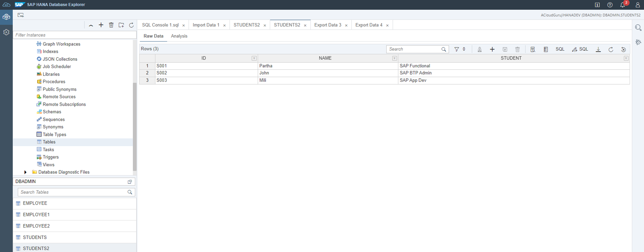This screenshot has width=644, height=252.
Task: Select the EMPLOYEE1 table in the list
Action: click(36, 215)
